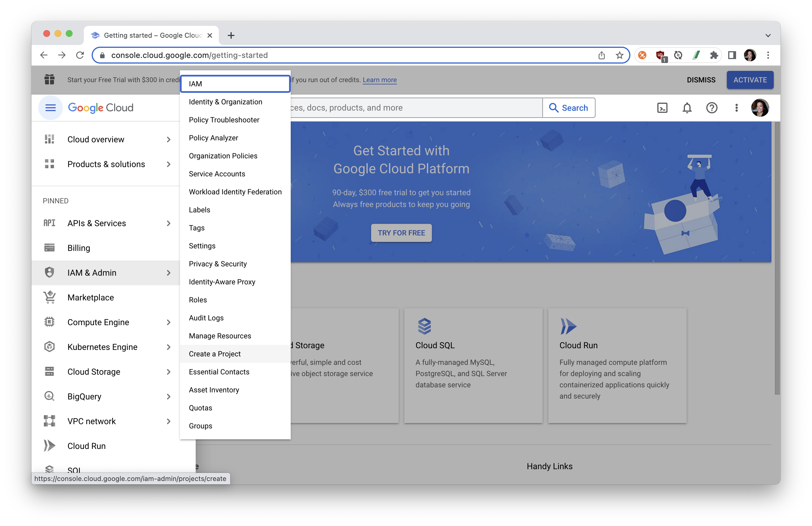
Task: Open the hamburger navigation menu
Action: [x=51, y=108]
